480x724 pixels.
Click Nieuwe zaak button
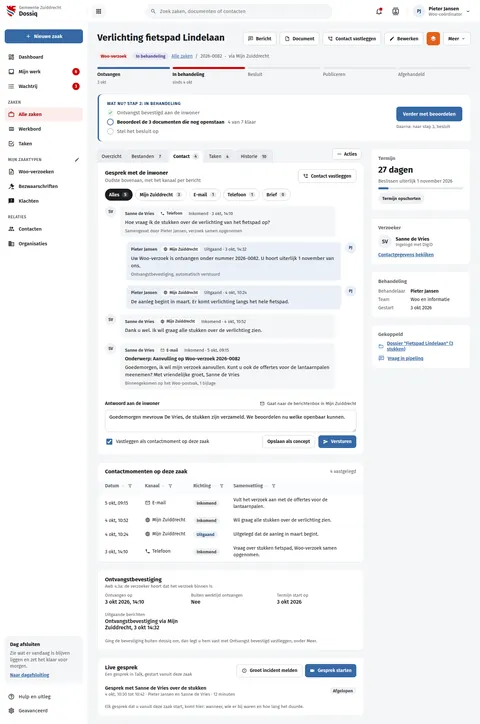pyautogui.click(x=44, y=36)
